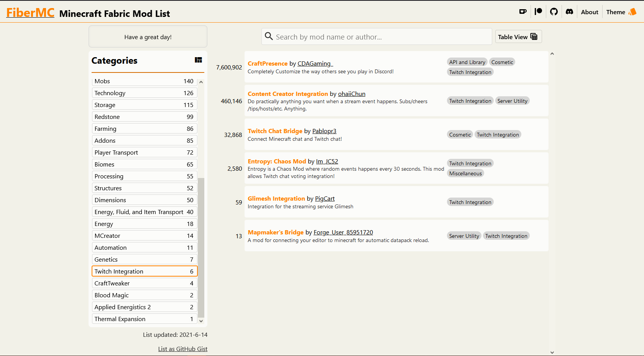Select the Energy category with 18 mods
Viewport: 644px width, 356px height.
tap(145, 224)
